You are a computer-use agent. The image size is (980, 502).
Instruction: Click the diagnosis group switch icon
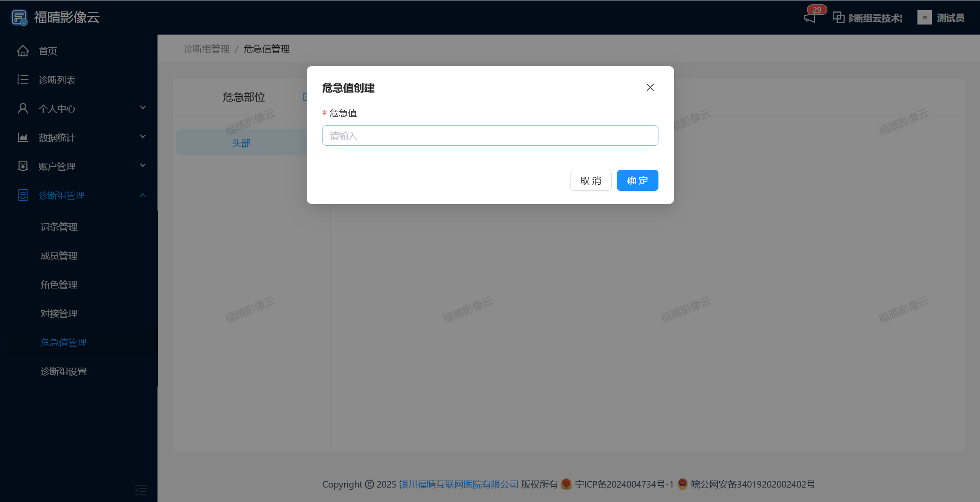click(838, 18)
